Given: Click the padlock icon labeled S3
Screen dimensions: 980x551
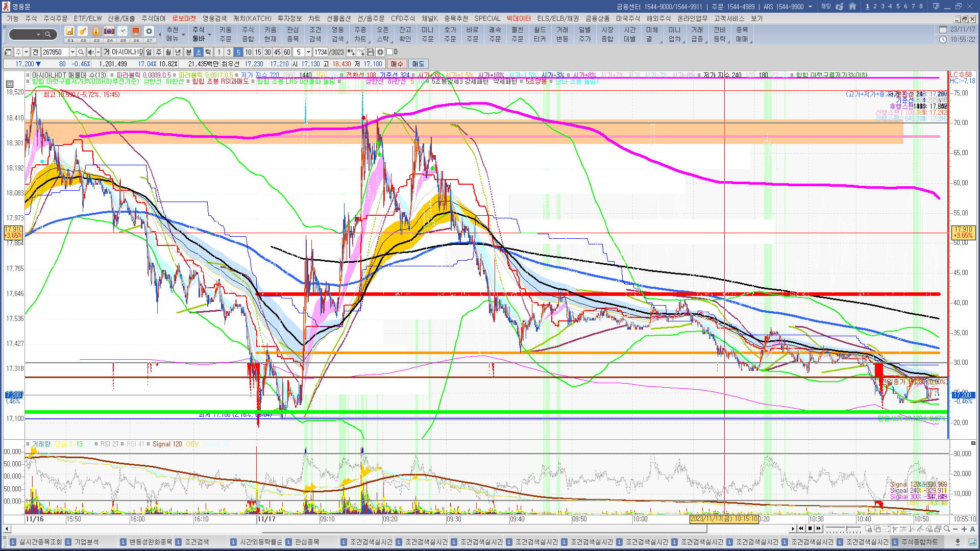Looking at the screenshot, I should pyautogui.click(x=96, y=32).
